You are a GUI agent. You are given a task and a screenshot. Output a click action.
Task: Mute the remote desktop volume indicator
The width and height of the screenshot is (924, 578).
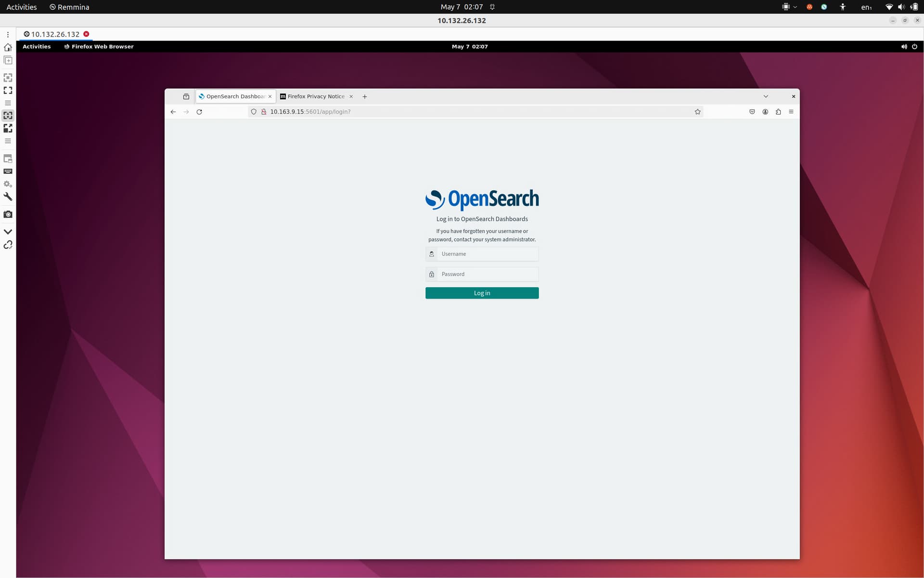(904, 46)
